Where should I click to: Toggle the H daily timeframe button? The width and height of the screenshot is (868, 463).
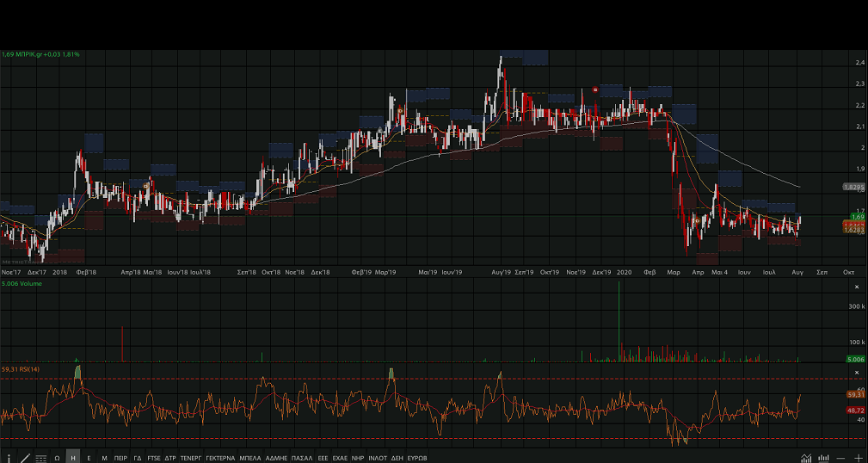[73, 458]
